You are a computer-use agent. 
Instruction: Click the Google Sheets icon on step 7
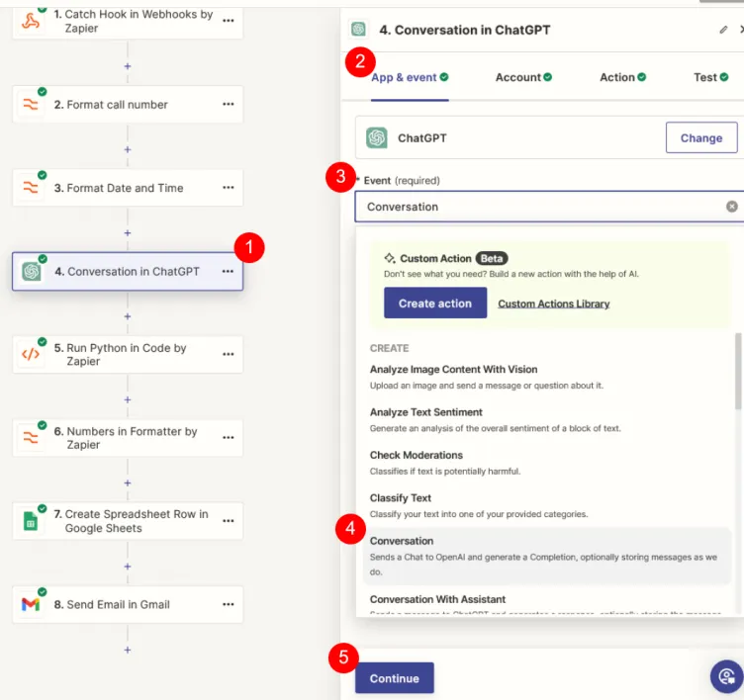click(x=31, y=521)
